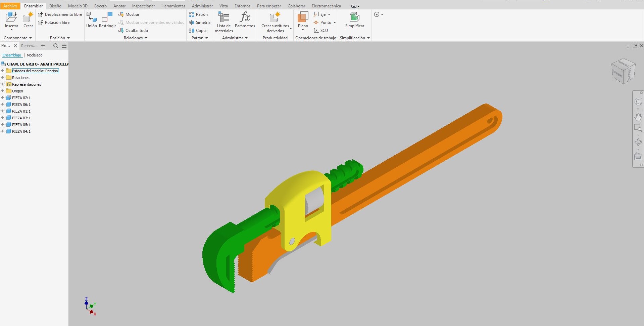Click the browser search magnifier
This screenshot has height=326, width=644.
click(x=55, y=46)
